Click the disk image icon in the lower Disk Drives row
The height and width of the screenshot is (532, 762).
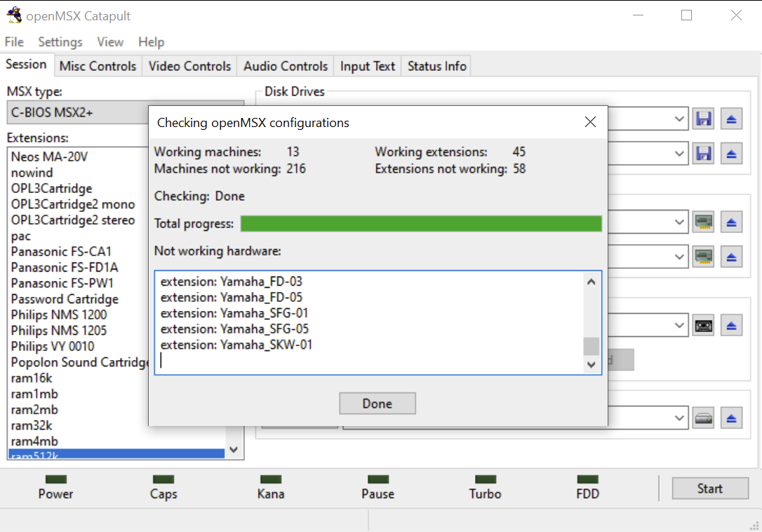(x=703, y=154)
